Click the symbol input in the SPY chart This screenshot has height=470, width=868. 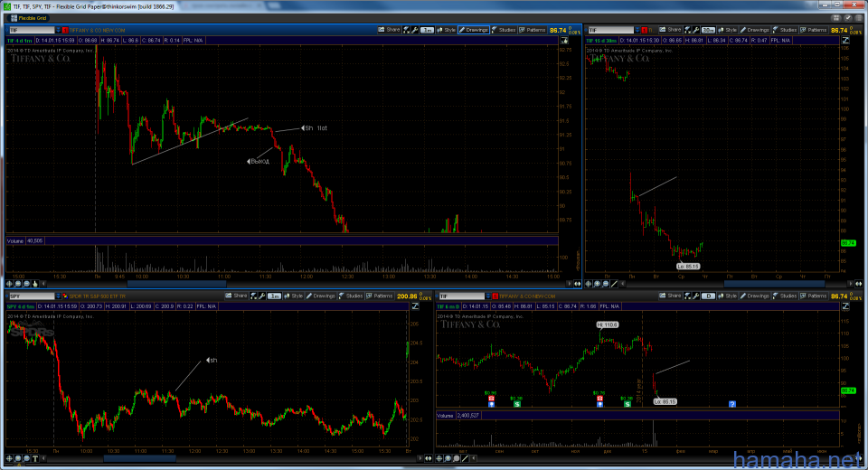tap(32, 296)
